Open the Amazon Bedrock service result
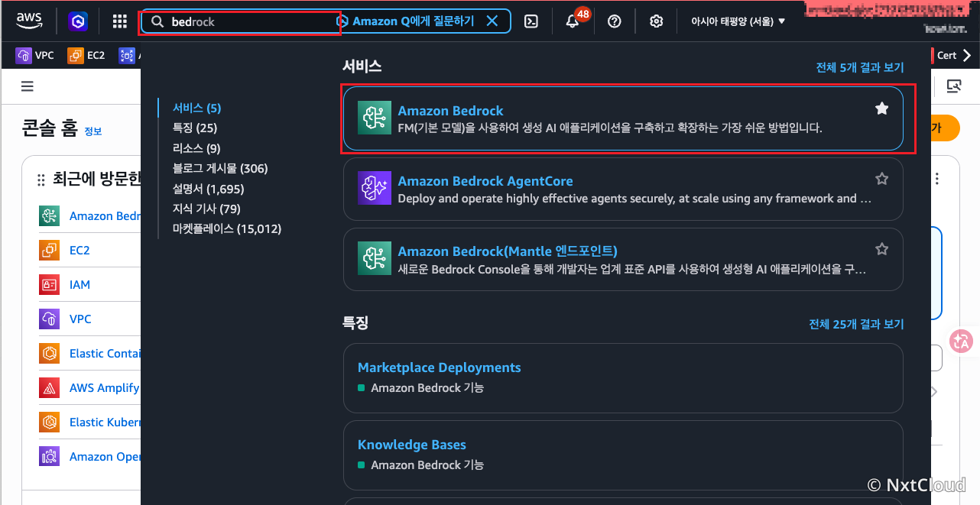Screen dimensions: 980x505 pos(623,118)
